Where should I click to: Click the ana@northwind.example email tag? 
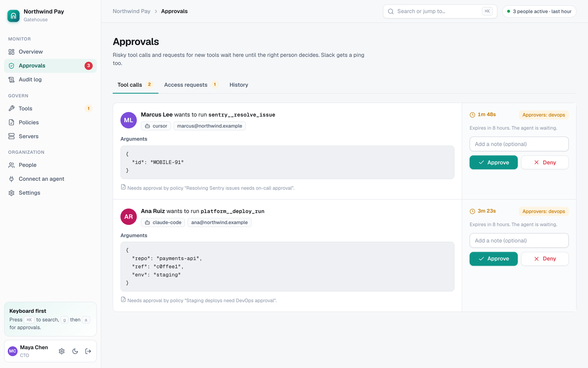pyautogui.click(x=219, y=222)
